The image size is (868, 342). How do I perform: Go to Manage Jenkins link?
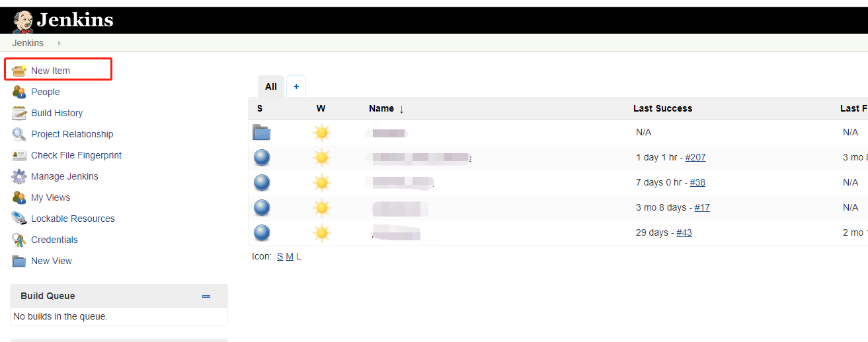pyautogui.click(x=65, y=176)
